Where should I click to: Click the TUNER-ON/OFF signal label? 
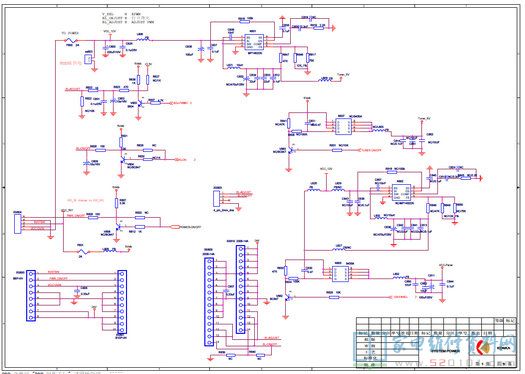371,150
